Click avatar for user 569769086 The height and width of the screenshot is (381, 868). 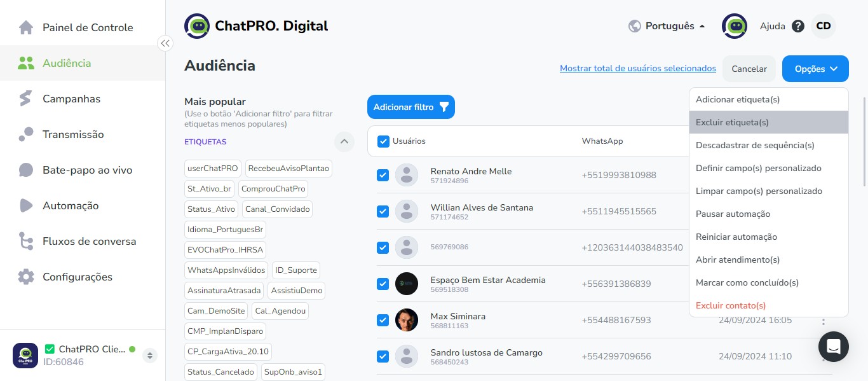pos(407,247)
